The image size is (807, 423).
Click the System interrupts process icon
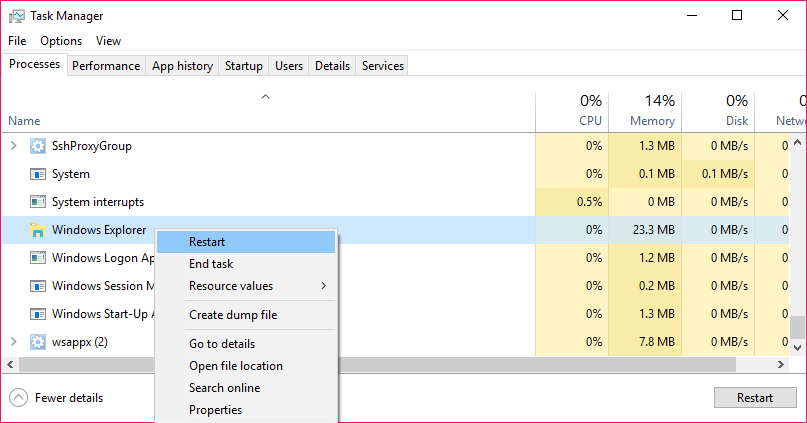click(x=38, y=202)
